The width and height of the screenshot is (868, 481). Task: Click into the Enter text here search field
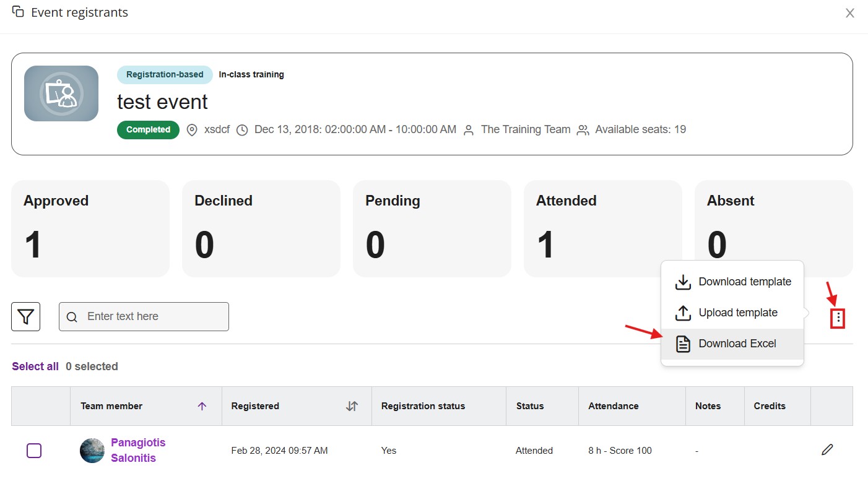[x=144, y=317]
